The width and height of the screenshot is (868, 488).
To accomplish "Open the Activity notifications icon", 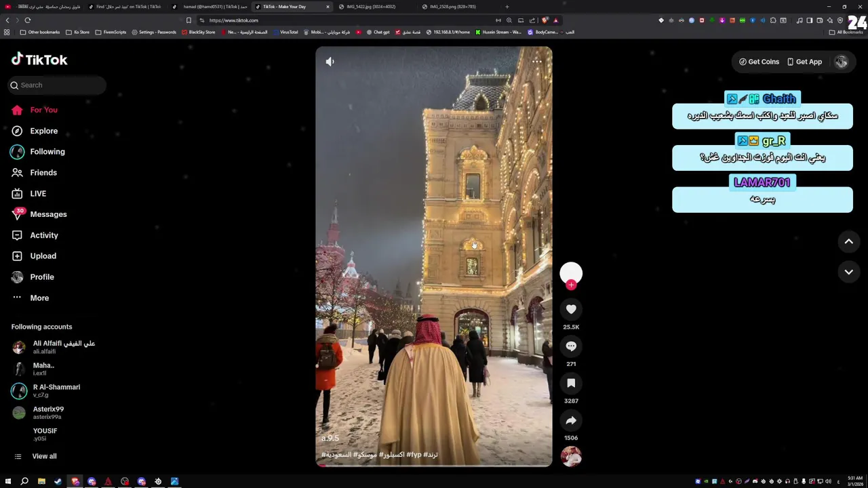I will pyautogui.click(x=18, y=235).
